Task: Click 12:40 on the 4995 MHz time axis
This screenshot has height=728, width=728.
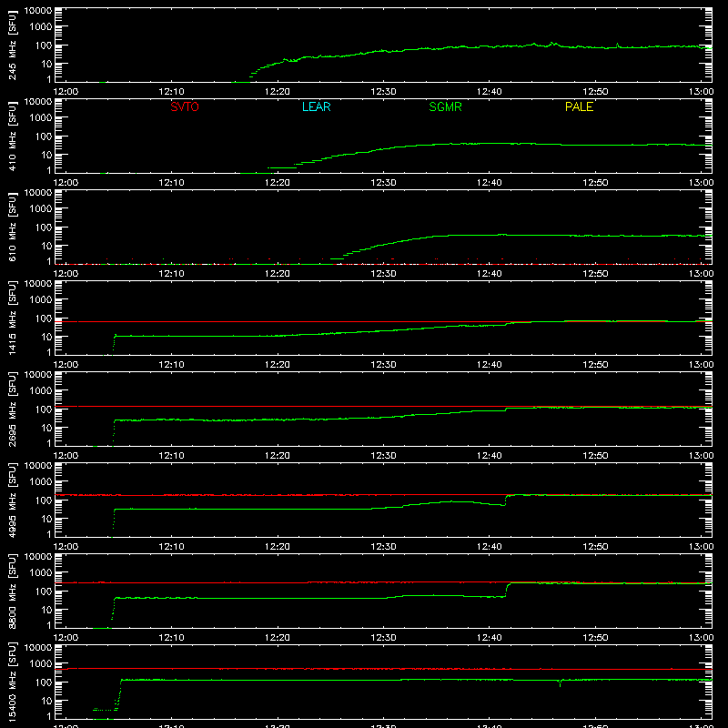Action: pyautogui.click(x=490, y=547)
